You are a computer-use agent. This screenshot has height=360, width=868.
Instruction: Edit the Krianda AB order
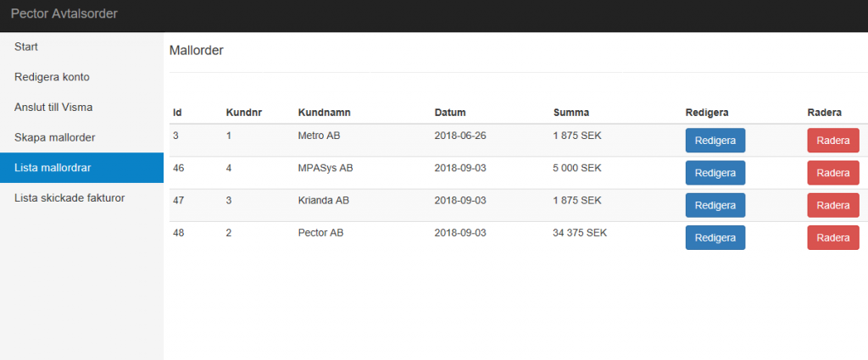click(715, 205)
